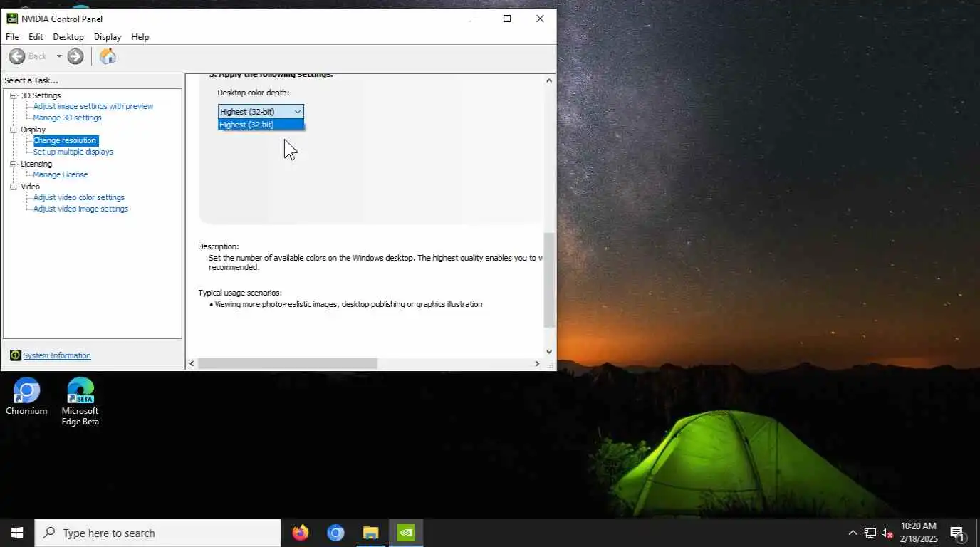980x547 pixels.
Task: Select Adjust video image settings
Action: click(80, 209)
